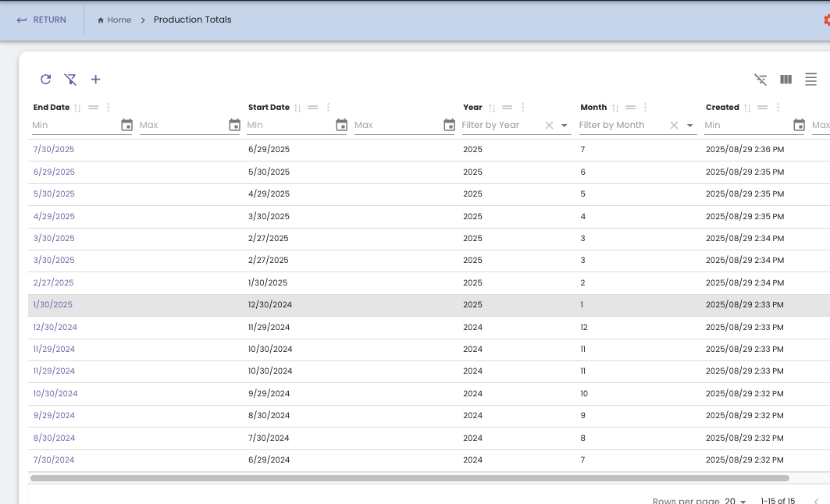Open the 7/30/2025 End Date record

click(53, 149)
